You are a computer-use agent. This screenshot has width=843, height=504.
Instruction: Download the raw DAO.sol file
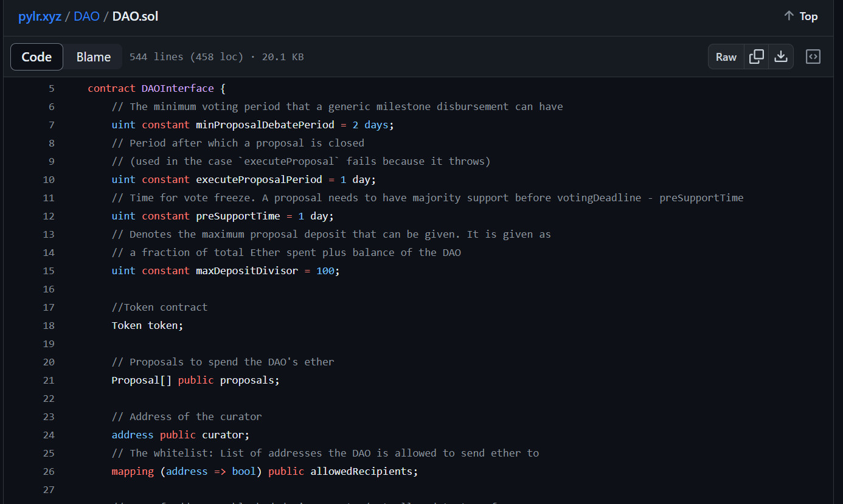pyautogui.click(x=781, y=57)
